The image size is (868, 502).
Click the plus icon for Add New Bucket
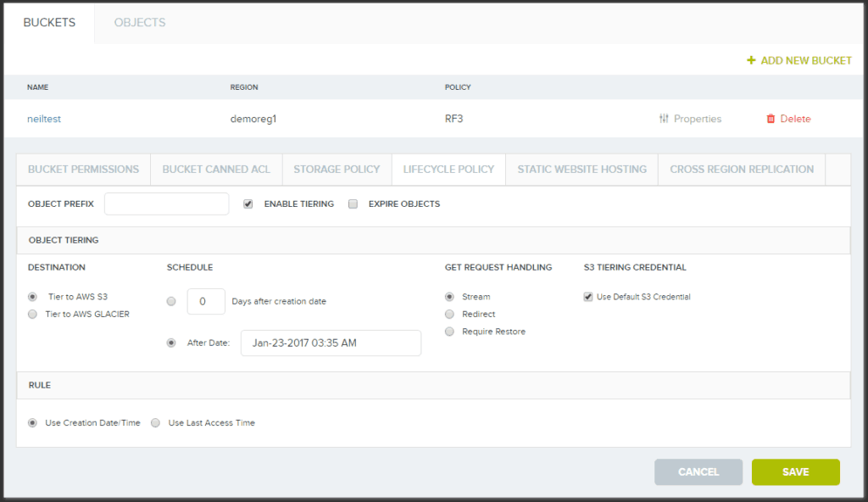751,60
